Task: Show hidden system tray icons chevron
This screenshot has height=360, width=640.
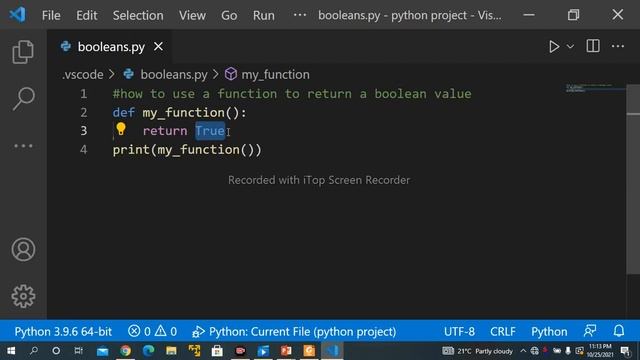Action: pyautogui.click(x=523, y=351)
